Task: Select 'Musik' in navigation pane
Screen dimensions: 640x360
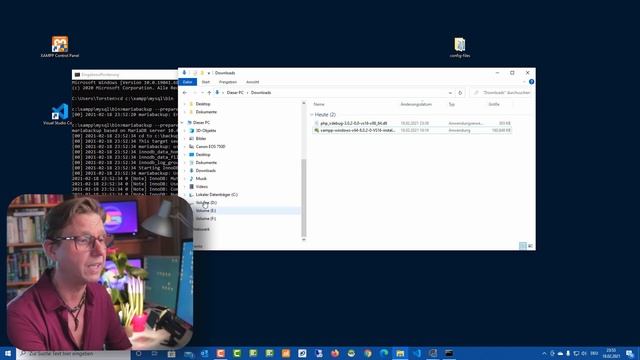Action: 201,178
